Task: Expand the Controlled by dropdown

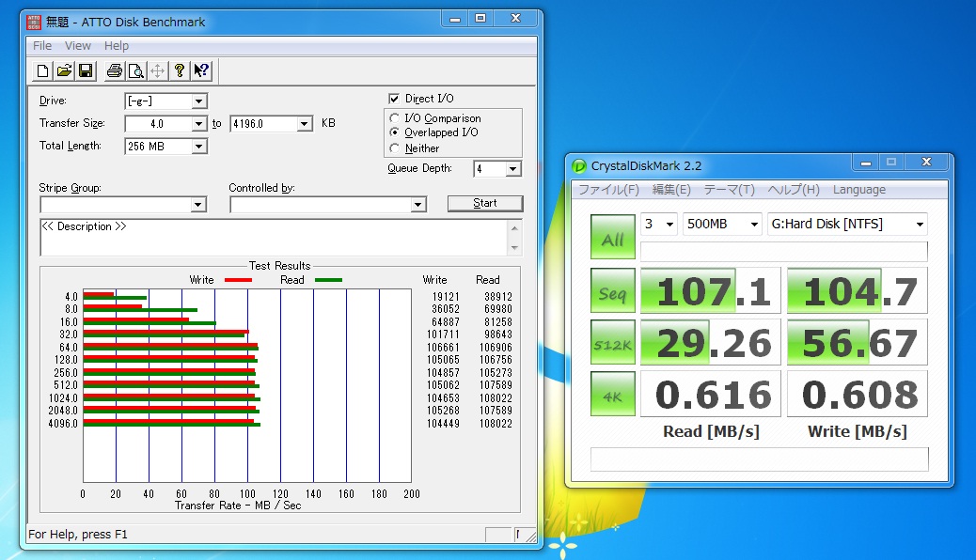Action: [x=417, y=205]
